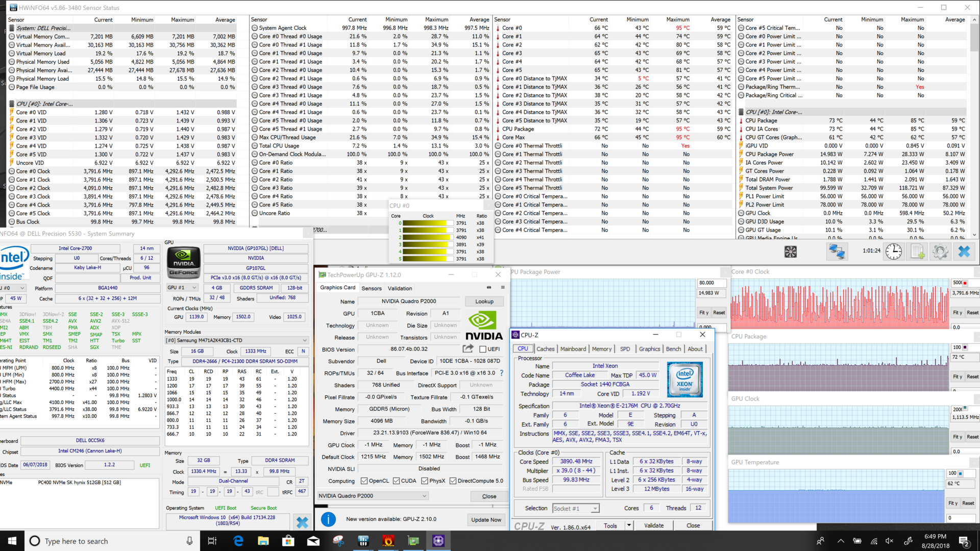Screen dimensions: 980x551
Task: Click Update Now in GPU-Z
Action: point(486,520)
